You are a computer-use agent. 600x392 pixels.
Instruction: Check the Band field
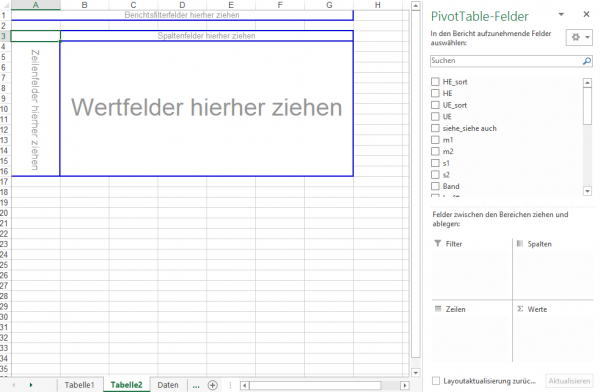pyautogui.click(x=435, y=186)
